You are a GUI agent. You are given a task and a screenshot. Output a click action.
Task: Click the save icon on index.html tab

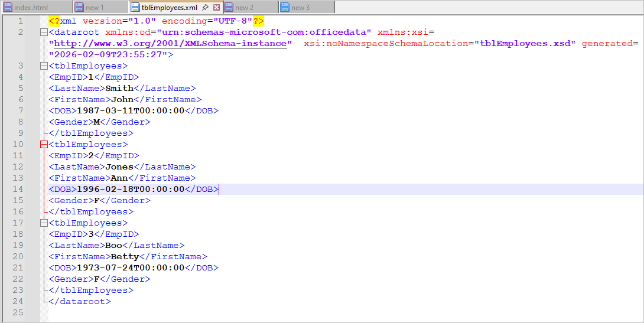[x=8, y=8]
